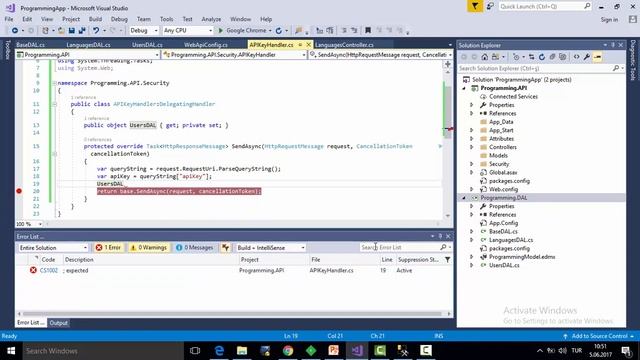Viewport: 640px width, 360px height.
Task: Click Add to Source Control in status bar
Action: pos(599,336)
